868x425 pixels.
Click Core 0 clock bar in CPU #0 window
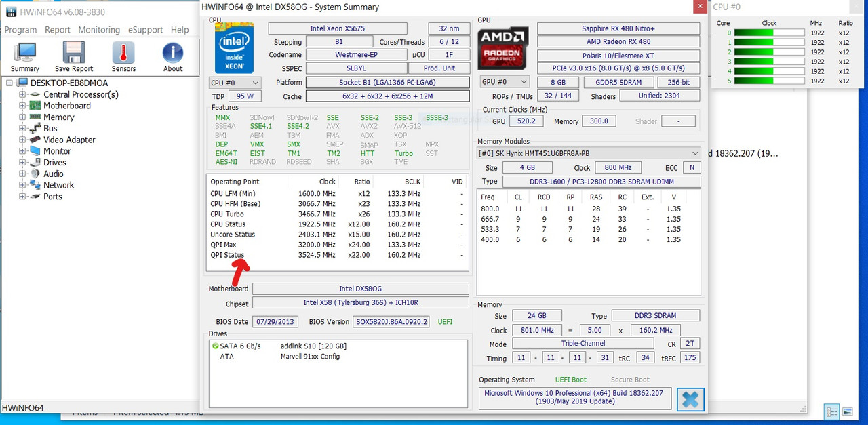coord(768,33)
